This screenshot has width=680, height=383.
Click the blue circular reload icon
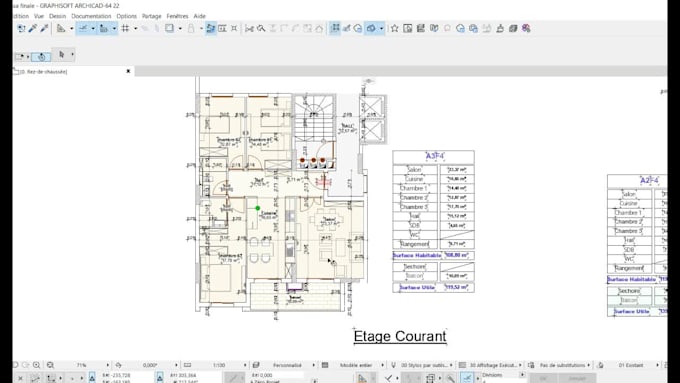coord(461,29)
